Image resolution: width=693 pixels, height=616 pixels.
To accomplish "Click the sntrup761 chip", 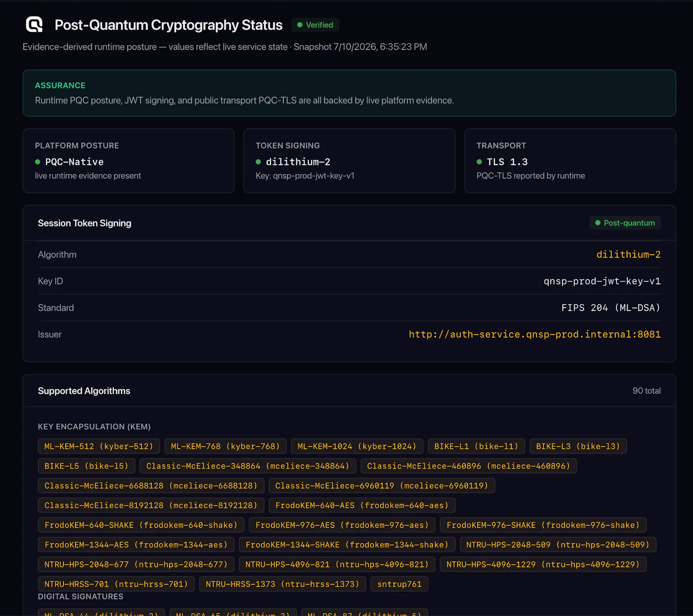I will [399, 584].
